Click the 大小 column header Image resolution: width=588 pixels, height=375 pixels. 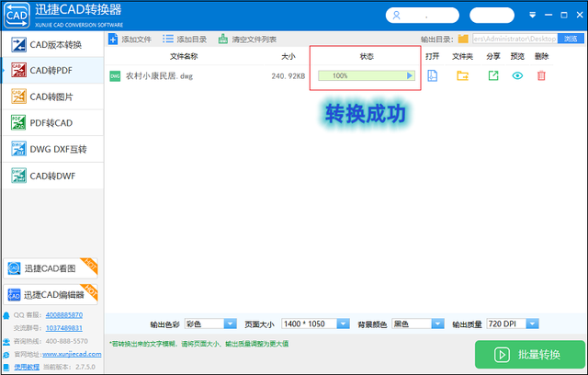(x=288, y=56)
